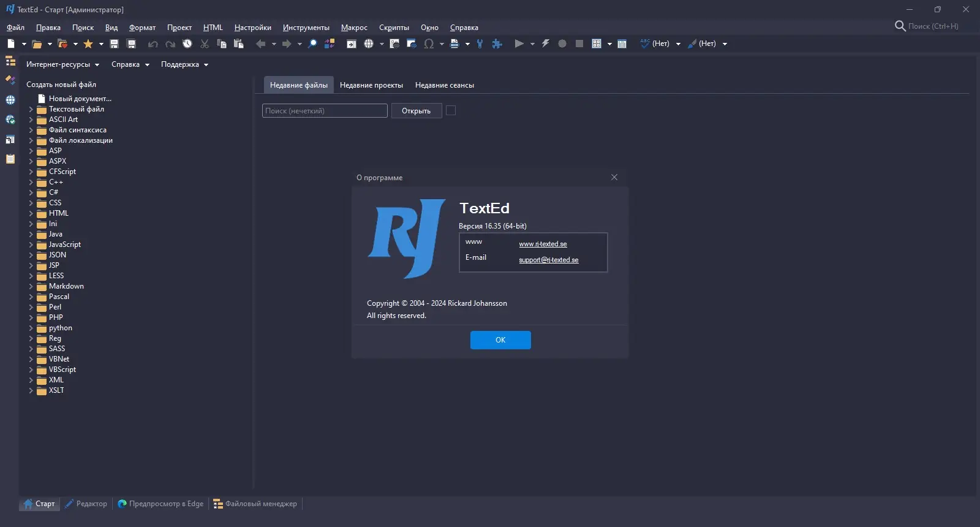Click the magnifier find icon in toolbar
Screen dimensions: 980x527
tap(312, 44)
